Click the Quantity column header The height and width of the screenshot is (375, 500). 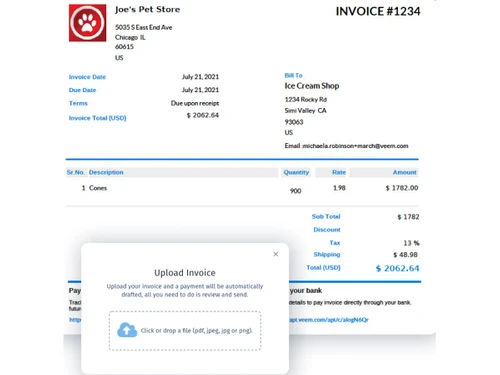(x=296, y=172)
